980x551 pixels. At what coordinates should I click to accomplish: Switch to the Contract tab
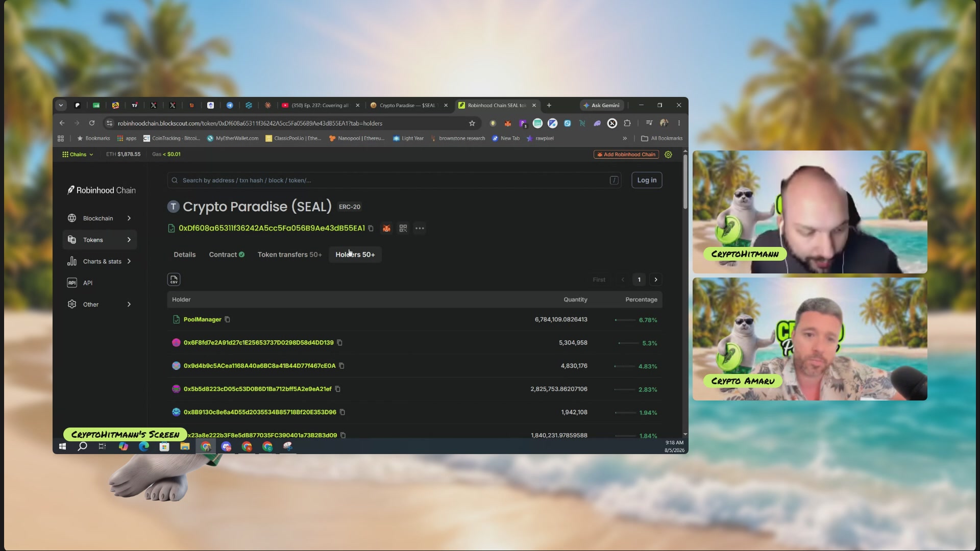[x=227, y=255]
